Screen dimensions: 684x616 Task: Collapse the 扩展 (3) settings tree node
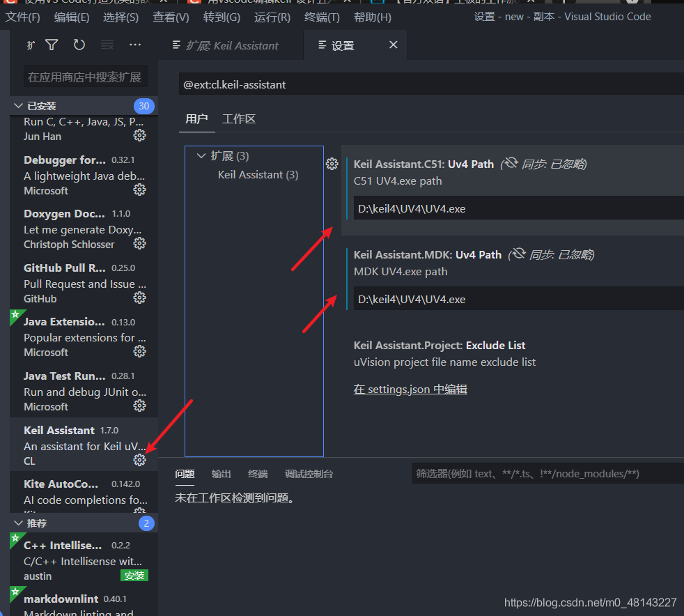coord(201,156)
